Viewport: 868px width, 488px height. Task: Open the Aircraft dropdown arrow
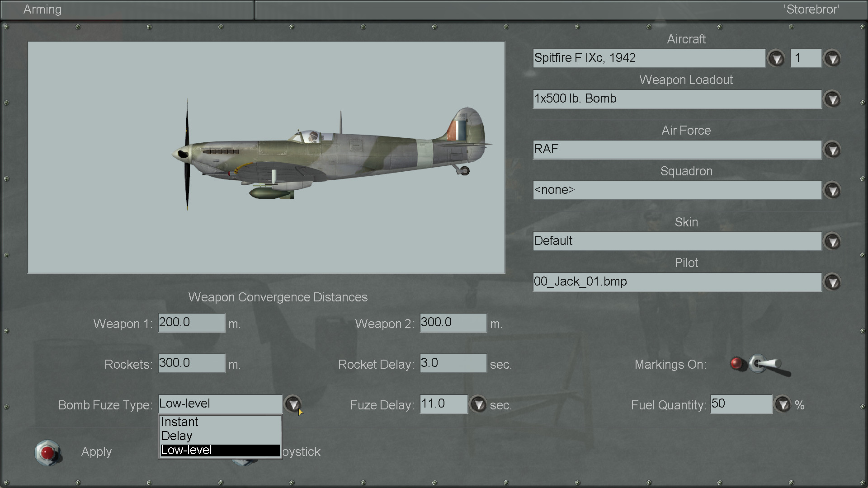tap(776, 59)
